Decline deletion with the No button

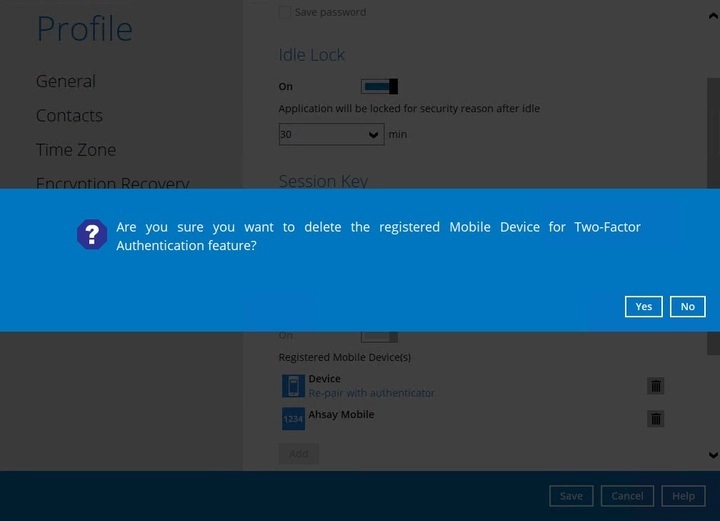pyautogui.click(x=687, y=307)
